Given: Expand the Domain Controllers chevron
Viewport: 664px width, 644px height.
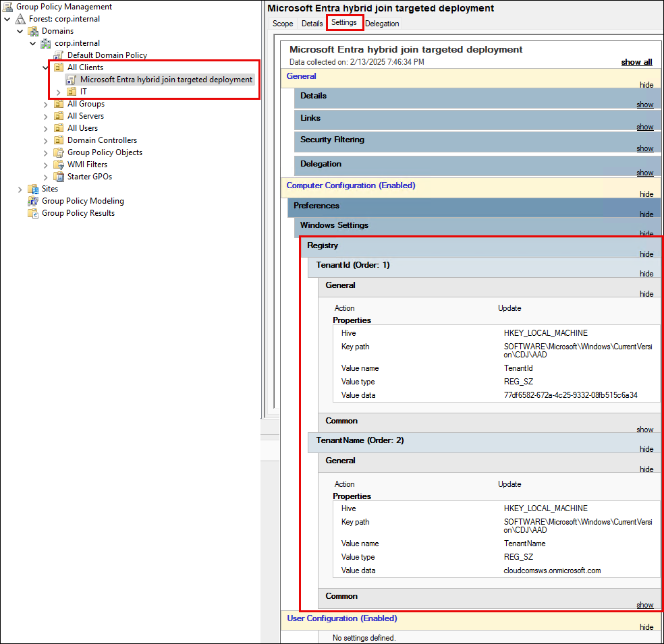Looking at the screenshot, I should pyautogui.click(x=46, y=141).
